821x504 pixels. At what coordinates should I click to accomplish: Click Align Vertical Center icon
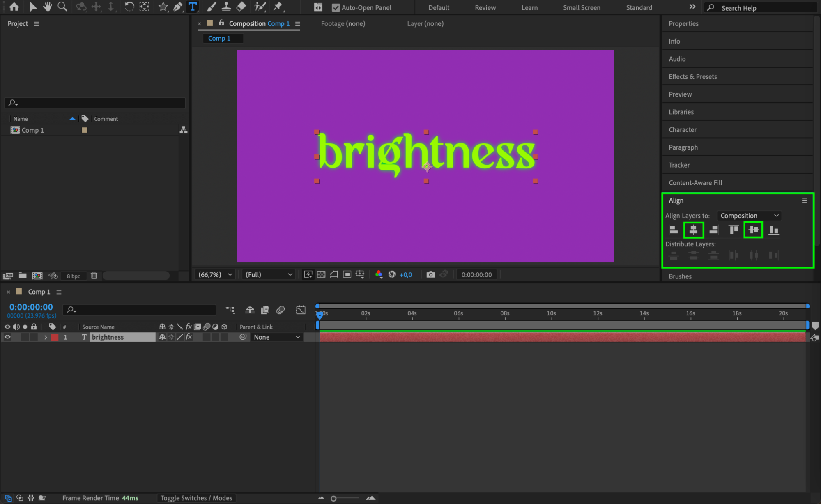[x=753, y=230]
